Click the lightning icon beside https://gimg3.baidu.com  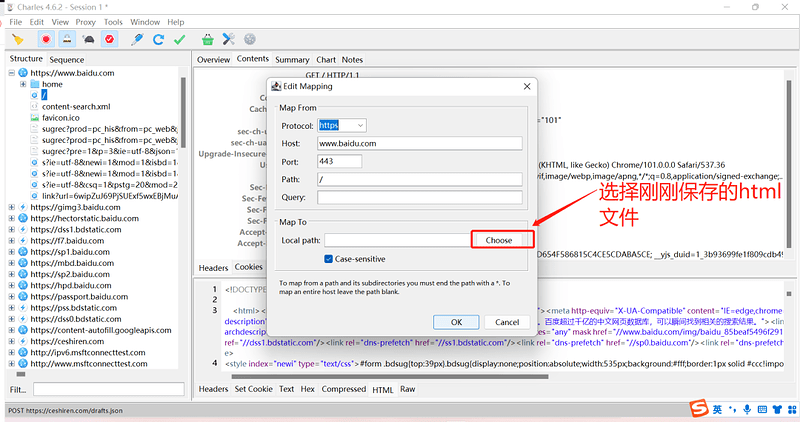point(23,207)
